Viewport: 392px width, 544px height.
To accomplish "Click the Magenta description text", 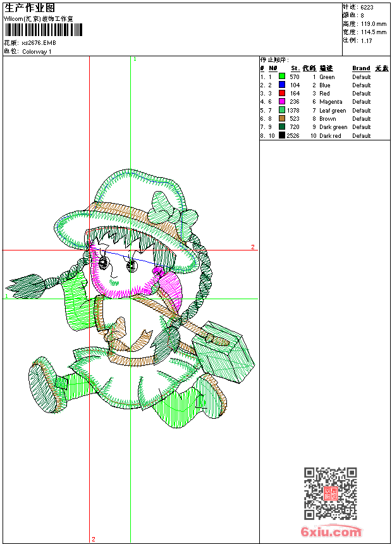I will click(331, 102).
